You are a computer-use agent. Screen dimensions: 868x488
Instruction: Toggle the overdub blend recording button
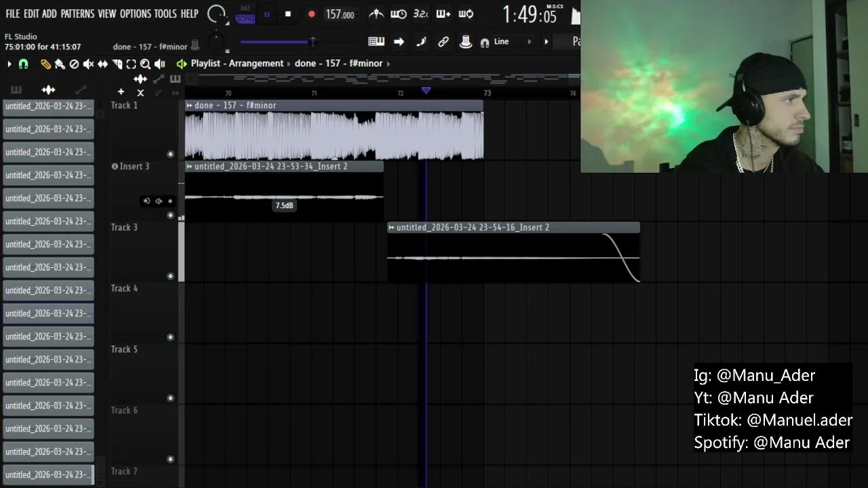point(443,14)
